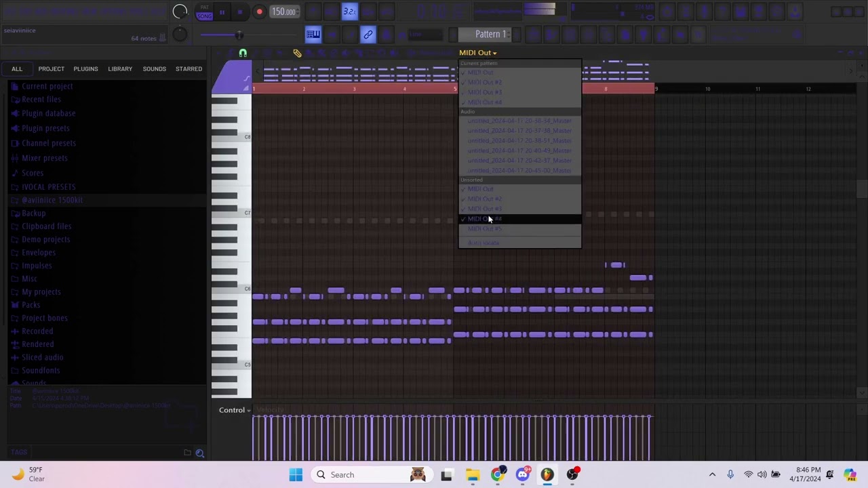The width and height of the screenshot is (868, 488).
Task: Toggle the green magnet snap icon
Action: coord(243,53)
